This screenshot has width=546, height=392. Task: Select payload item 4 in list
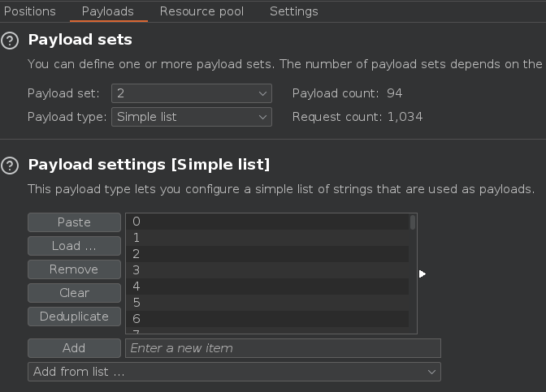267,286
